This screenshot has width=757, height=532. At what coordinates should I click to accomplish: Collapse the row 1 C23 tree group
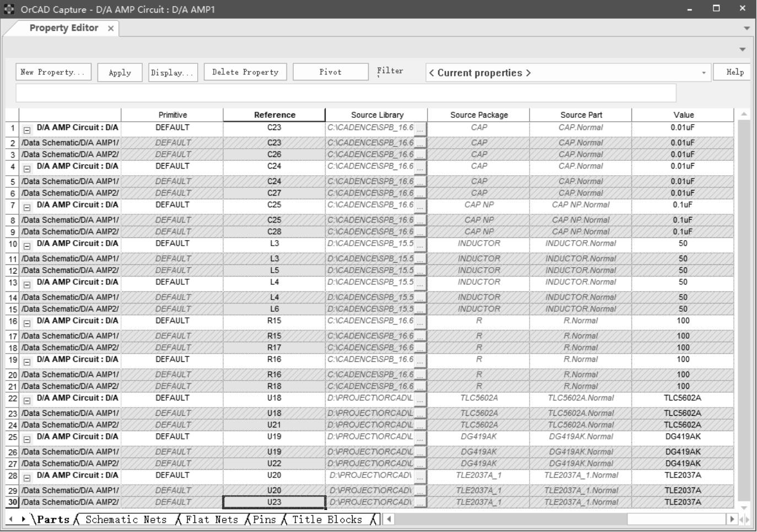26,131
